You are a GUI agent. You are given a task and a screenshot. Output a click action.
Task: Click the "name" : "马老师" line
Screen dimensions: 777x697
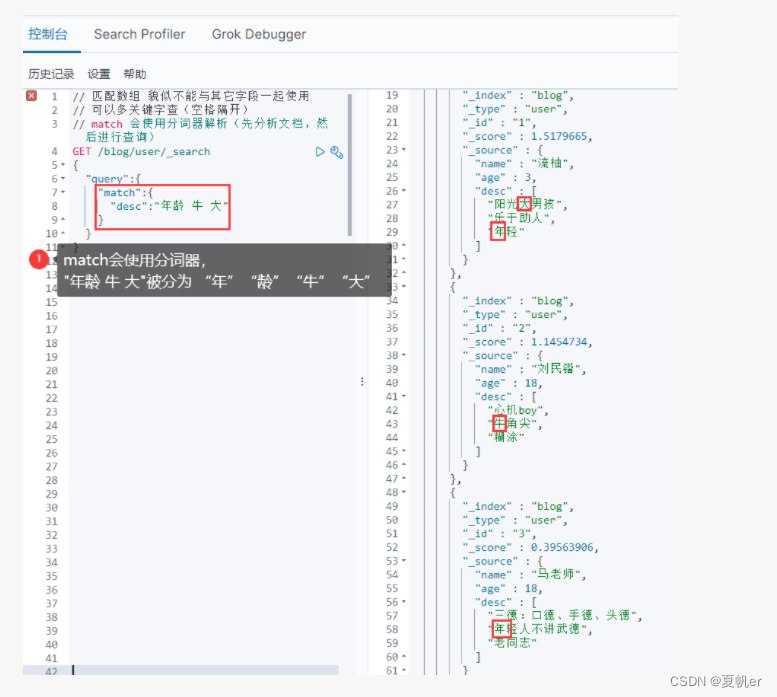[530, 575]
